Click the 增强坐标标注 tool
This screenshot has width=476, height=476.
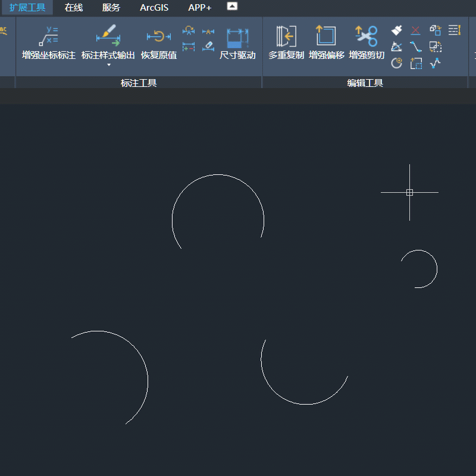48,43
